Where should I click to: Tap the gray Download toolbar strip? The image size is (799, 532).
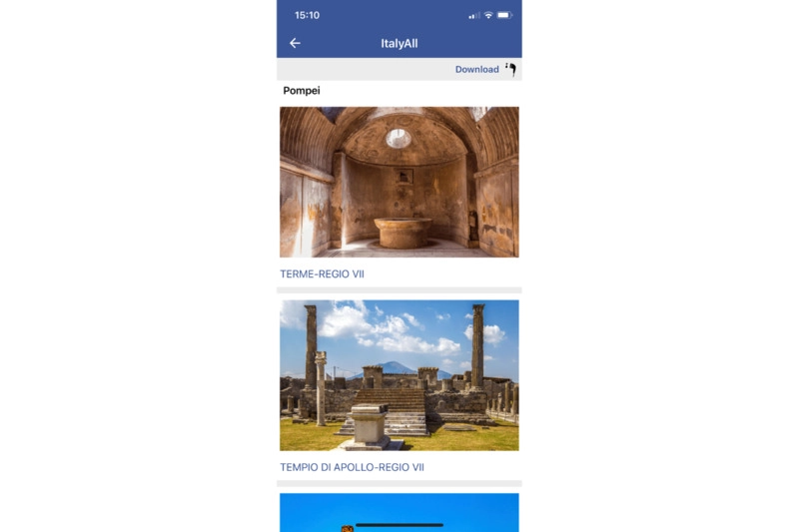click(x=399, y=69)
